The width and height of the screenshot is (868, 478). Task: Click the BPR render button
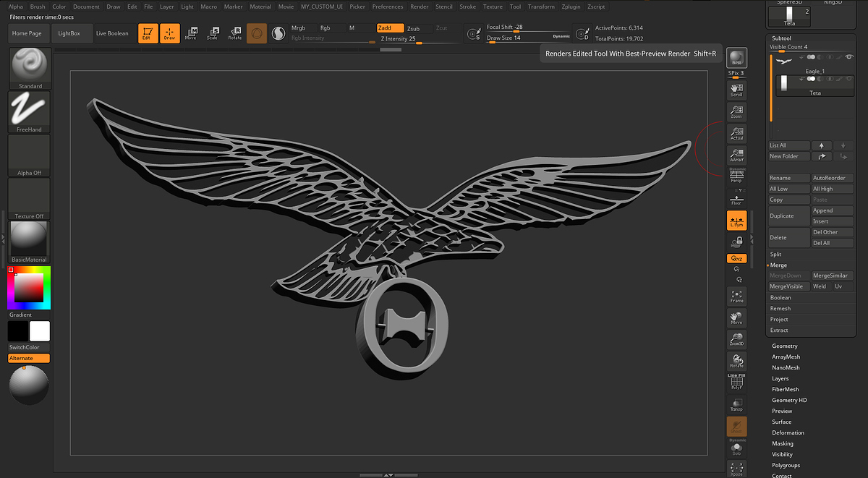[737, 58]
